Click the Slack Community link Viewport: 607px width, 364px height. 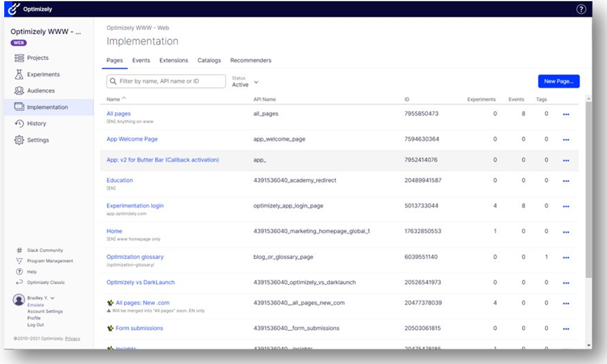coord(45,250)
